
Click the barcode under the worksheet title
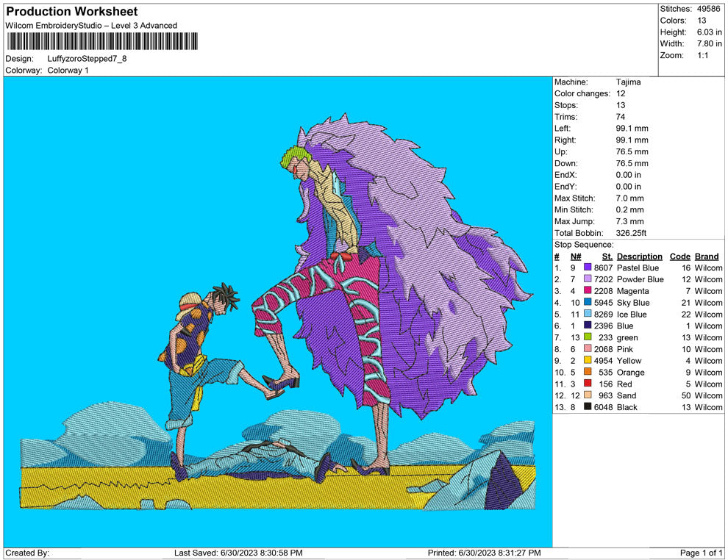coord(102,41)
